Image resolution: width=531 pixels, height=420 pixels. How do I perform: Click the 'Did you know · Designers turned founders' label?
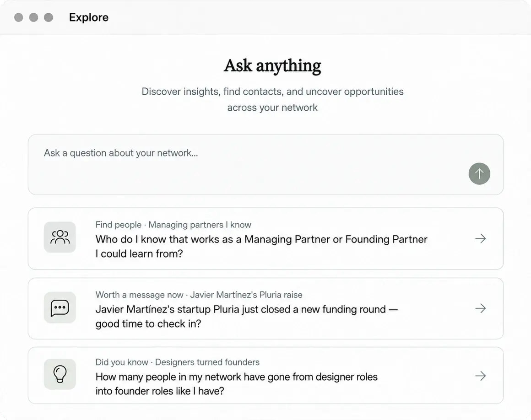177,362
